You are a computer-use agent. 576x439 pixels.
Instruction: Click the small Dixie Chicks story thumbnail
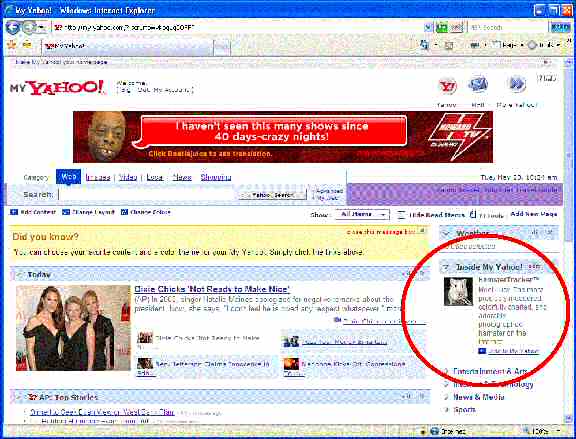[145, 337]
